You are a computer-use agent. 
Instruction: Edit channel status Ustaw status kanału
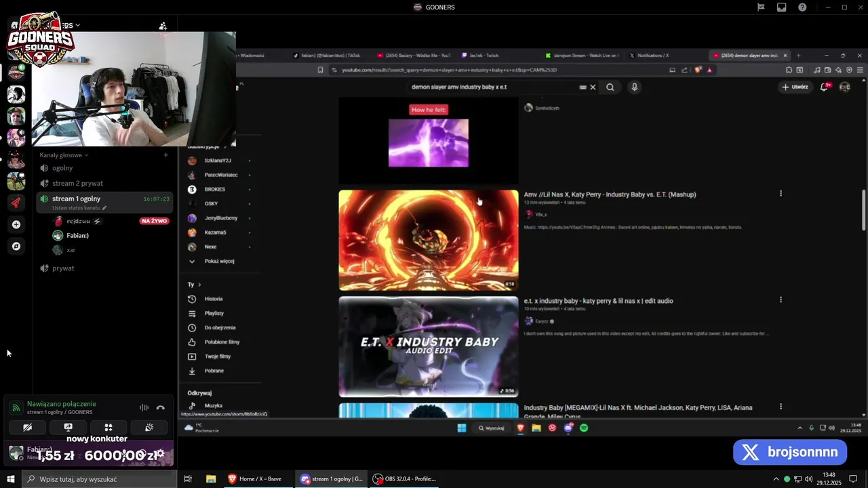pos(79,208)
